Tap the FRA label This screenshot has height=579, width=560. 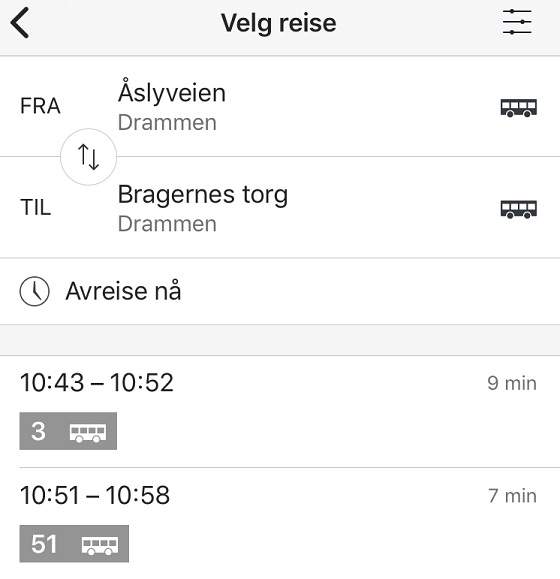click(40, 106)
